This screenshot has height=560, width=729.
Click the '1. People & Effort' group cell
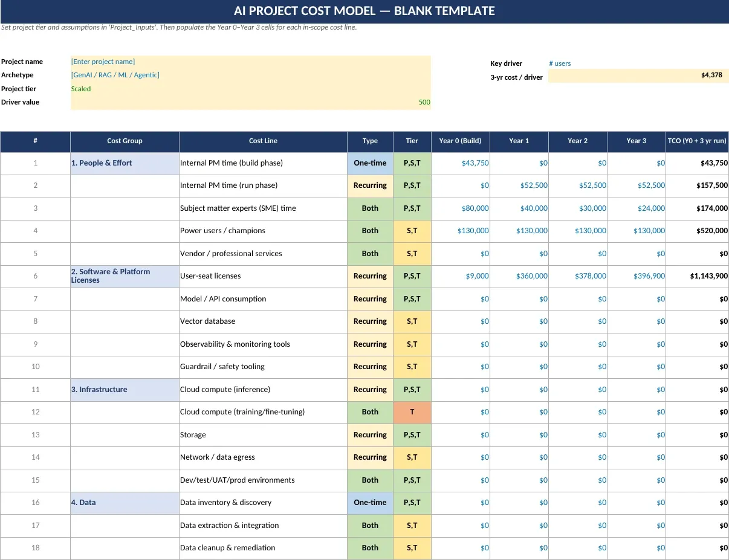(x=125, y=163)
